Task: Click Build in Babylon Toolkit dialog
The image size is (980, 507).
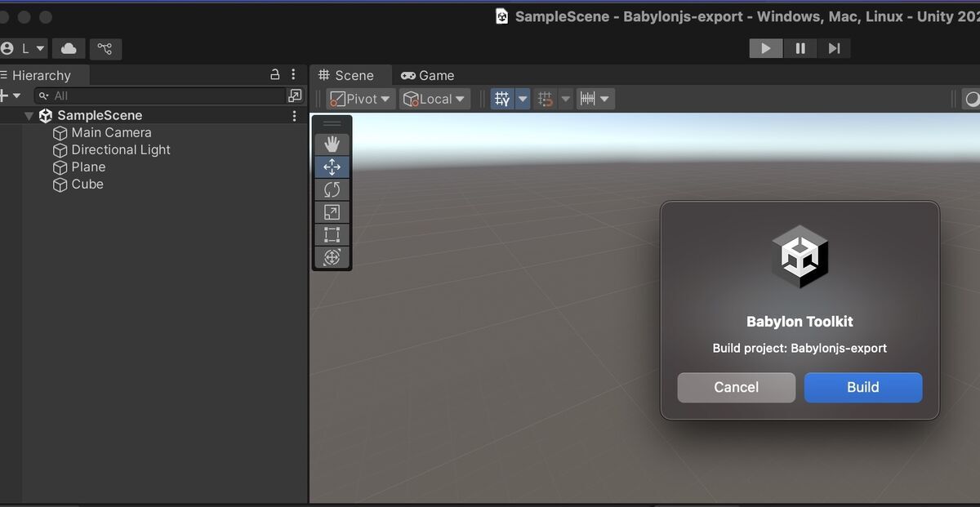Action: tap(863, 387)
